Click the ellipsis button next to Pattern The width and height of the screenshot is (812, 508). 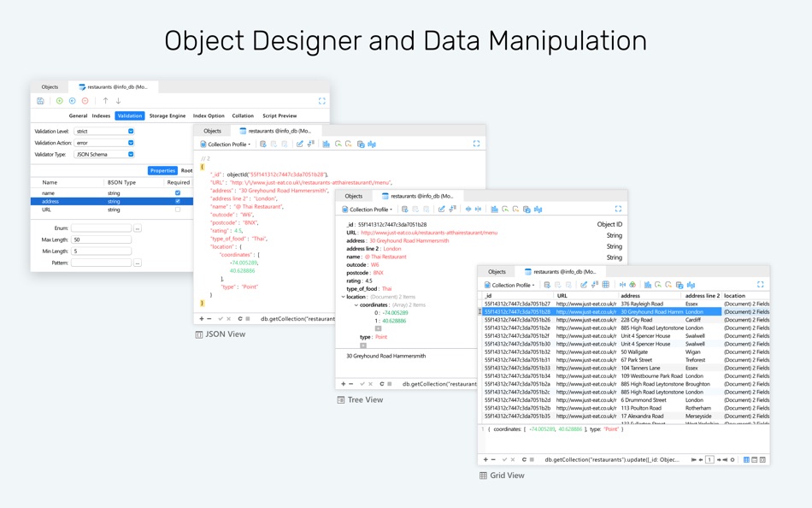click(x=138, y=263)
